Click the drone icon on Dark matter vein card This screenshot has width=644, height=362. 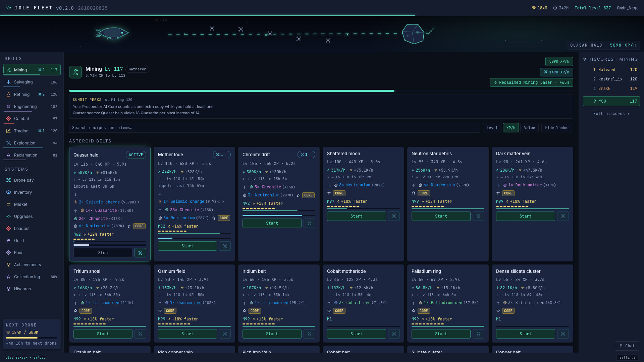click(563, 216)
